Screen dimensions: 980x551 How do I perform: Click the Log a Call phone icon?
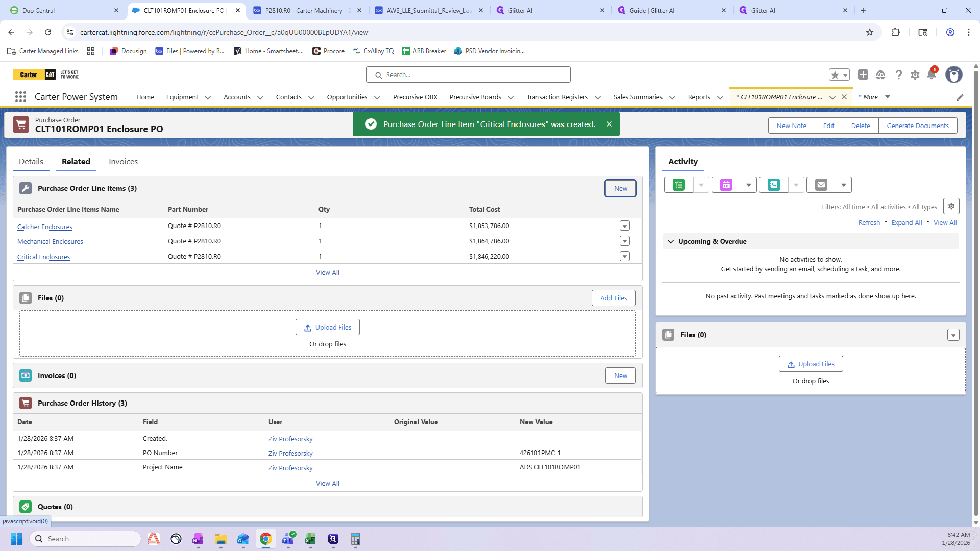(x=774, y=185)
